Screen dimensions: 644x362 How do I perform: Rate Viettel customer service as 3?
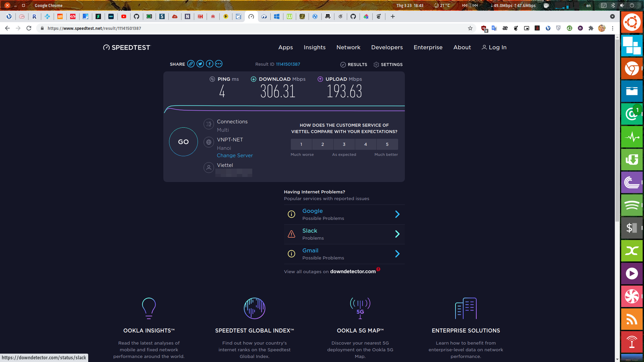pos(344,144)
